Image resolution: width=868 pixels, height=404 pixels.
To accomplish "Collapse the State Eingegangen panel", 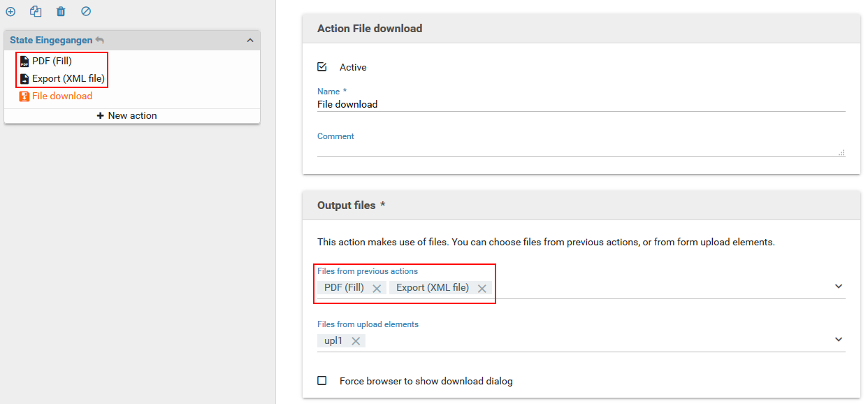I will coord(250,41).
